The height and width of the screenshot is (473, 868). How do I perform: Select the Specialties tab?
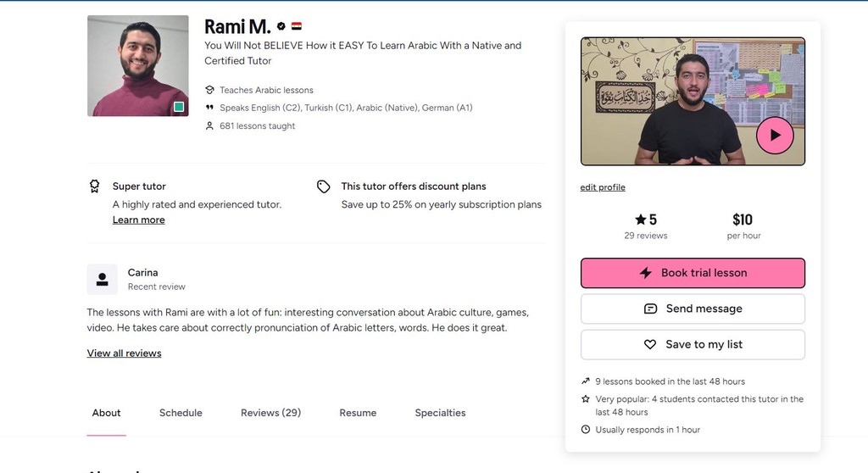pyautogui.click(x=440, y=413)
